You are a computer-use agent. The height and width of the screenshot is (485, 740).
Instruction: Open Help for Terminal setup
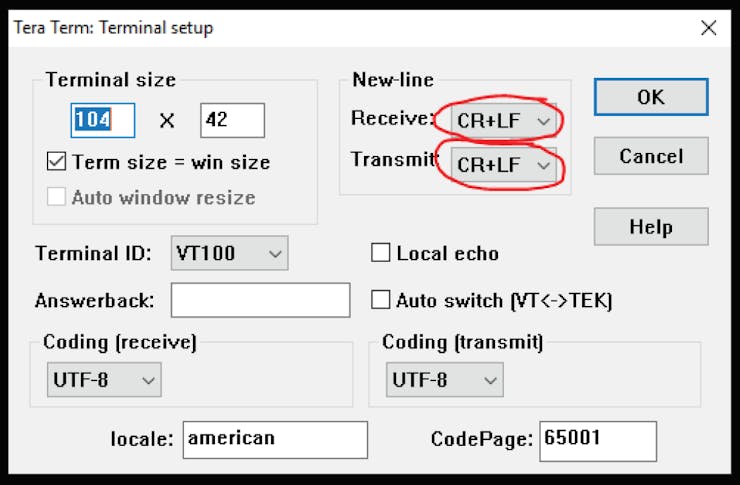[651, 227]
